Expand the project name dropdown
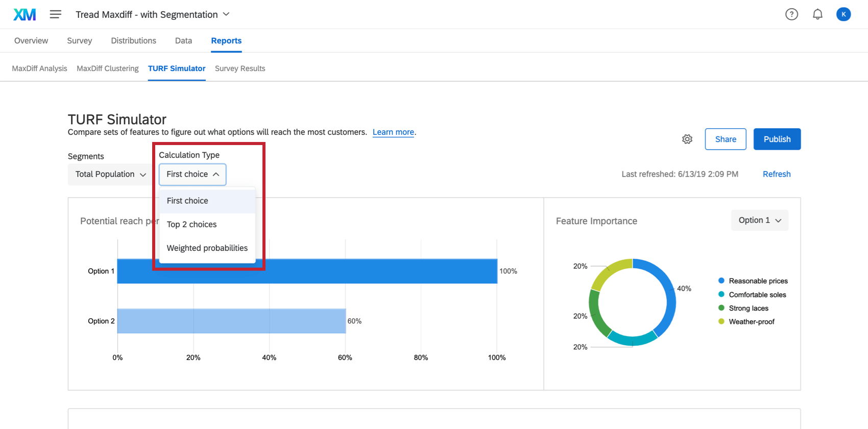This screenshot has height=429, width=868. click(226, 15)
